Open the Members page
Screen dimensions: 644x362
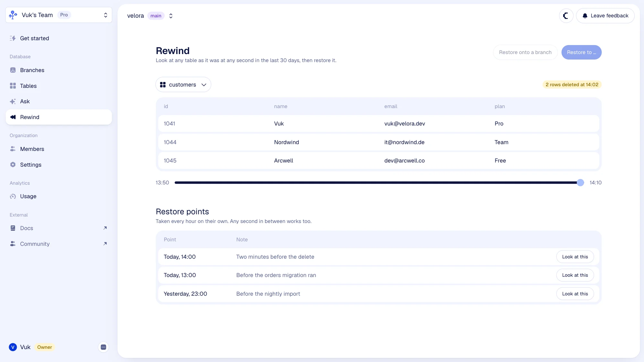click(59, 149)
